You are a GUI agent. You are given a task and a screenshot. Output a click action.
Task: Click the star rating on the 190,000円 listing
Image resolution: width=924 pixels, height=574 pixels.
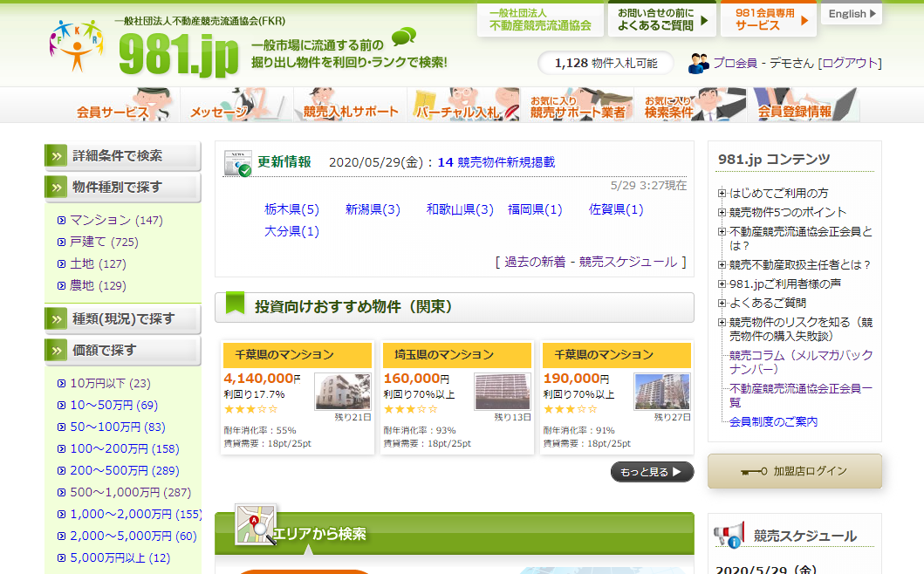point(570,409)
